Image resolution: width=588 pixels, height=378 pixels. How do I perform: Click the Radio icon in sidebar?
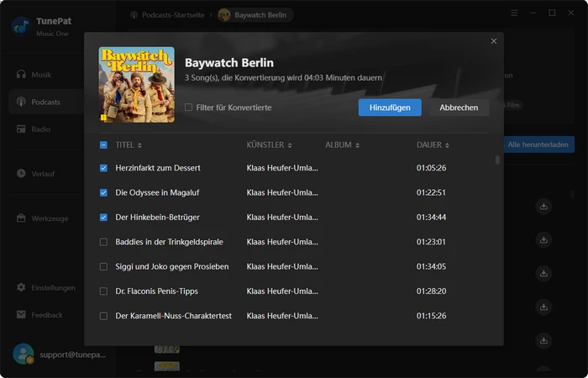21,129
